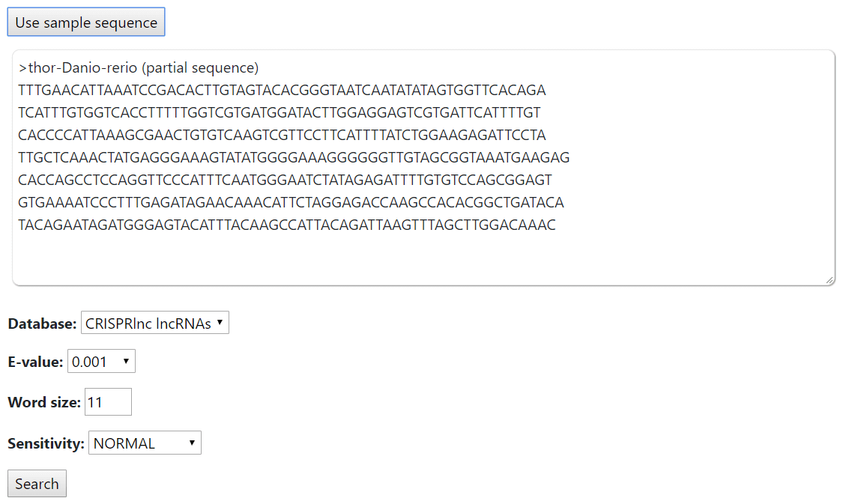Click the arrow icon on the Sensitivity selector
Viewport: 846px width, 504px height.
coord(192,443)
